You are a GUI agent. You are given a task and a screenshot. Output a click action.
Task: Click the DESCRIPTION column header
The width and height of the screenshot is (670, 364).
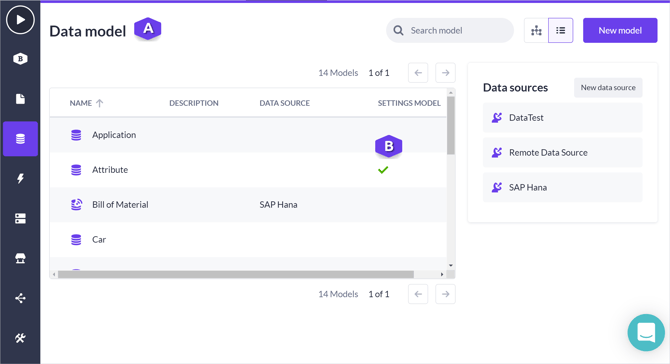[194, 103]
